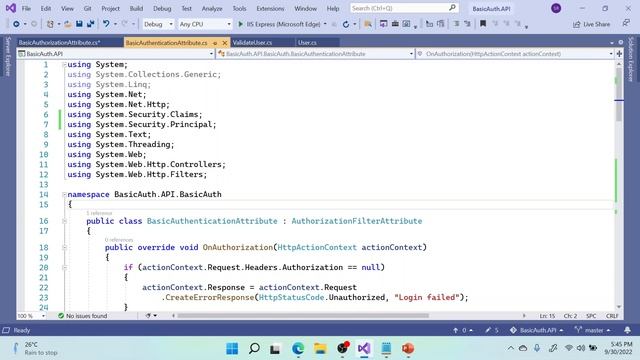Switch to BasicAuthorizationAttribute.cs tab
The image size is (640, 360).
[60, 42]
